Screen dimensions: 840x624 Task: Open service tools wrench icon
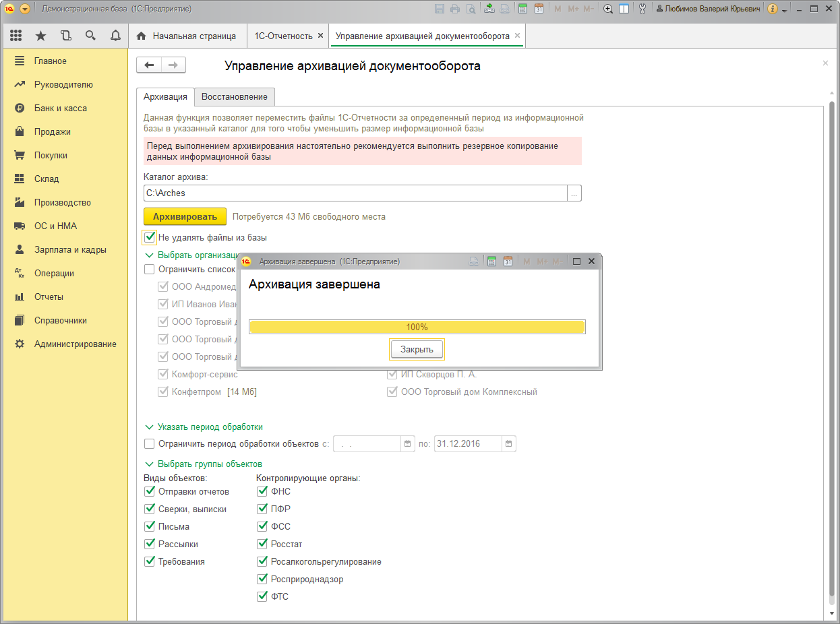(642, 9)
